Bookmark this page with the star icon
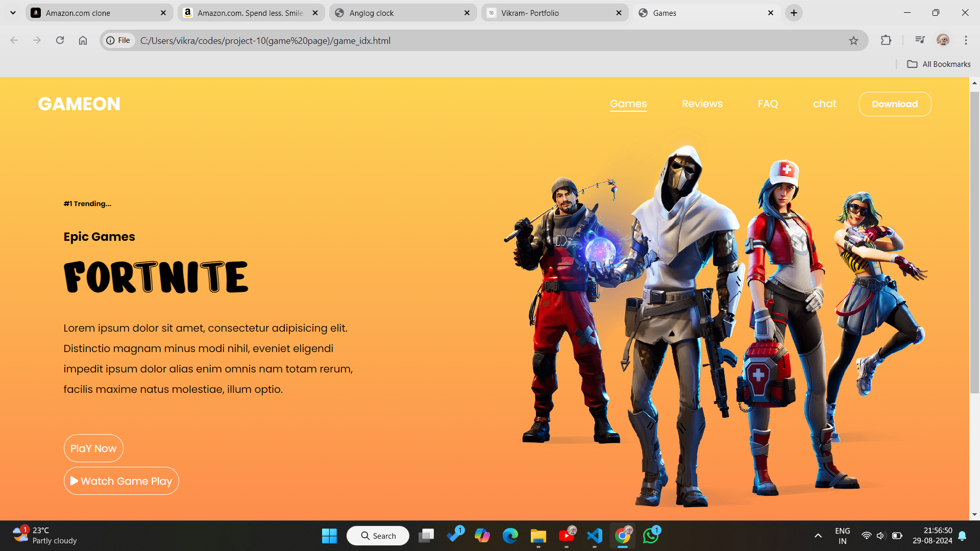Image resolution: width=980 pixels, height=551 pixels. click(x=853, y=40)
